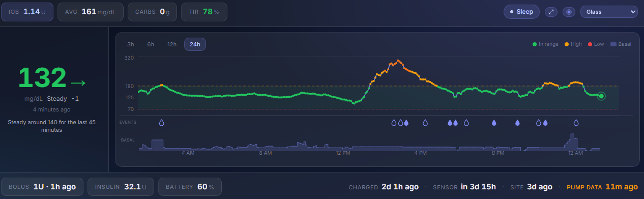The width and height of the screenshot is (644, 199).
Task: Click the 8 AM time axis label
Action: pos(265,153)
